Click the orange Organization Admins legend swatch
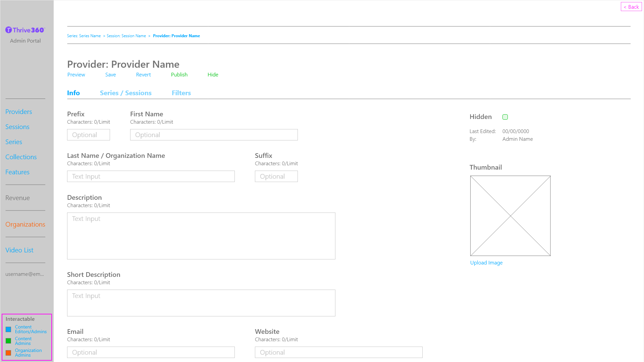The image size is (644, 362). [8, 353]
